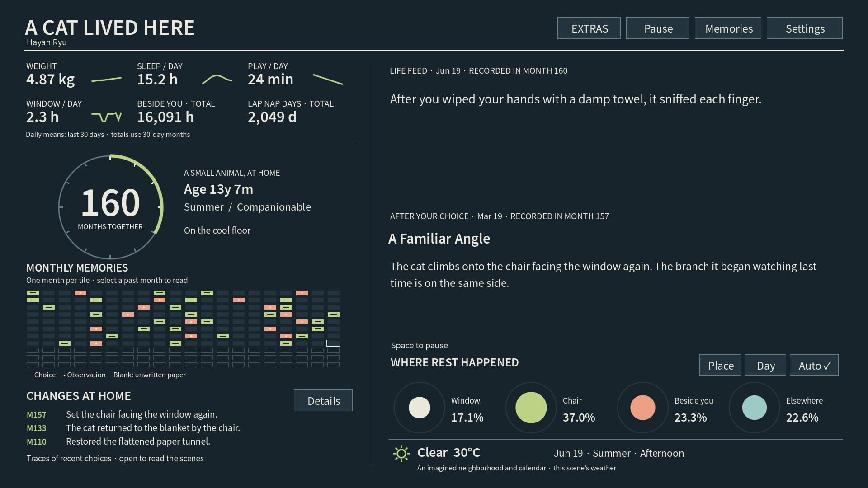
Task: Click the Chair '37.0%' percentage
Action: pos(579,418)
